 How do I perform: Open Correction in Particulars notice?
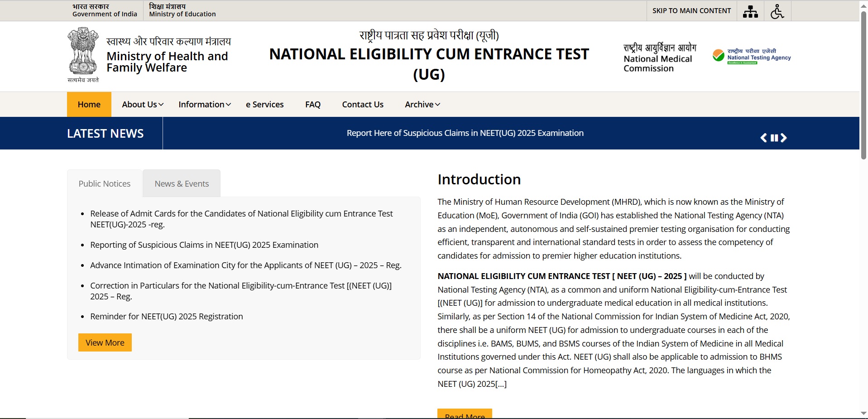point(241,291)
